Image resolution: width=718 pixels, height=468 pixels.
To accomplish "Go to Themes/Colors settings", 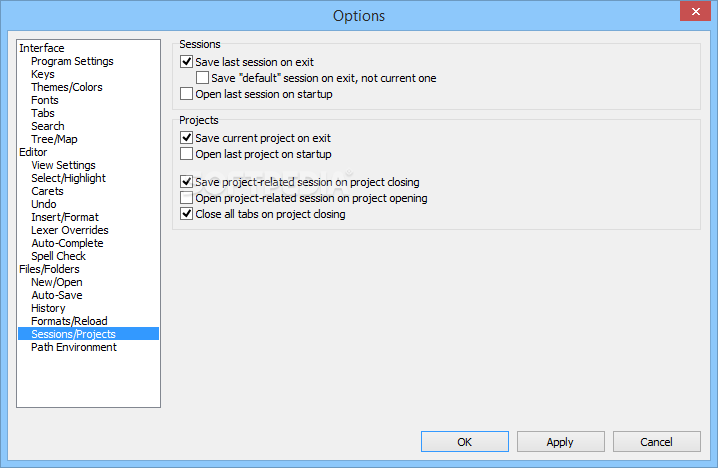I will [x=67, y=87].
